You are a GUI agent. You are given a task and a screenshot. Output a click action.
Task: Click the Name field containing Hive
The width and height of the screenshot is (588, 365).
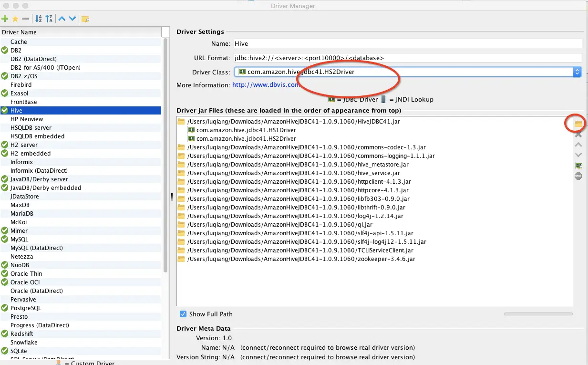pyautogui.click(x=408, y=43)
